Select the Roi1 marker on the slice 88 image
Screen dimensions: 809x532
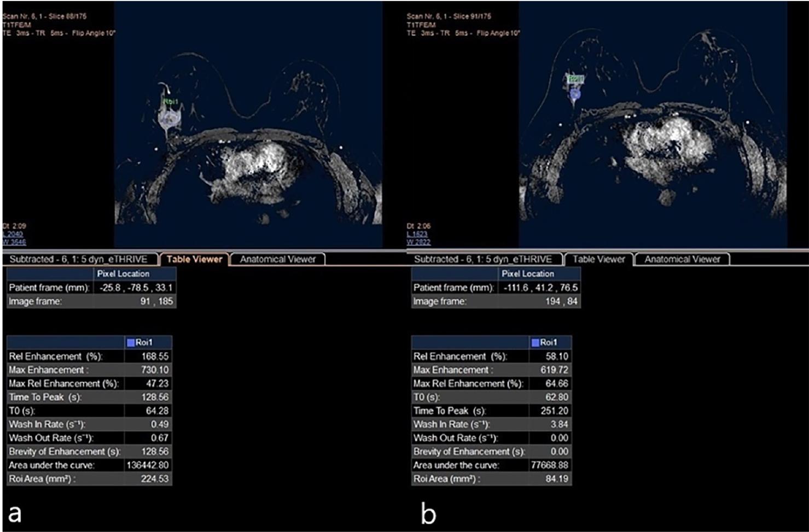[x=170, y=102]
